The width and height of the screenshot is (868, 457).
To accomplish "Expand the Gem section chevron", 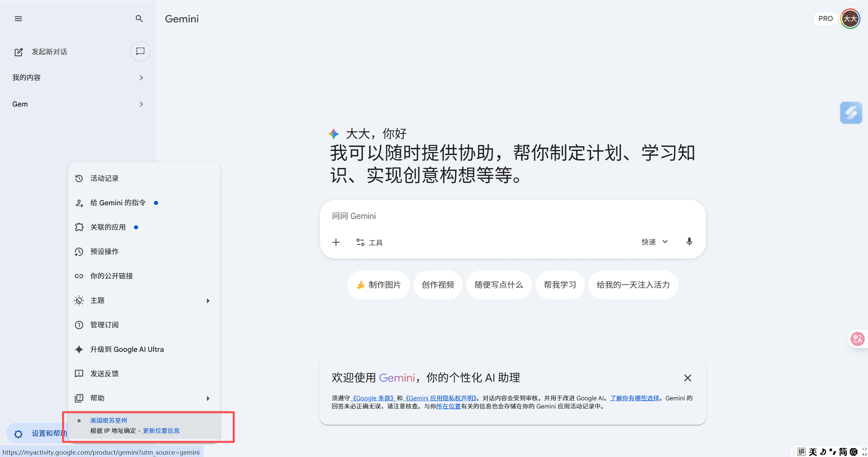I will point(141,104).
